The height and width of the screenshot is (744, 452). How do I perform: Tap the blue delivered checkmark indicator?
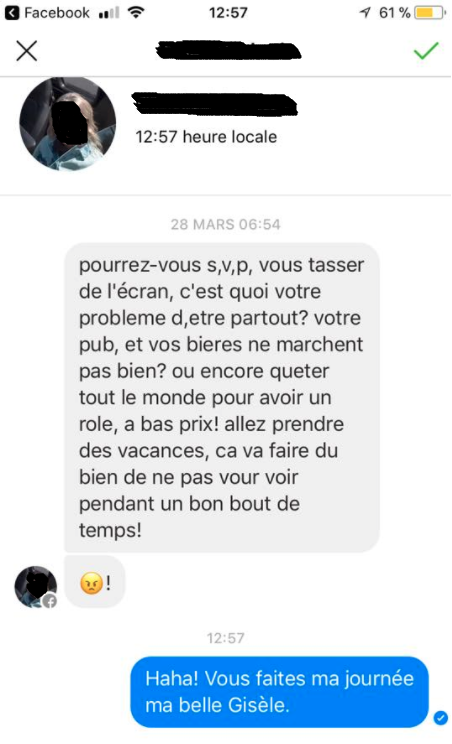(x=441, y=717)
